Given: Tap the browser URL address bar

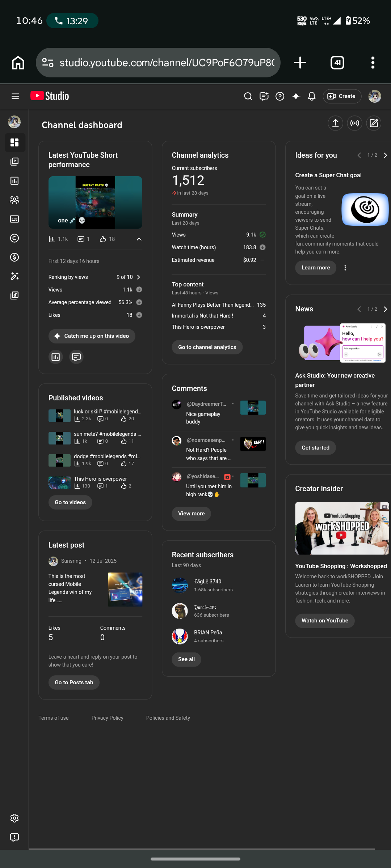Looking at the screenshot, I should point(158,63).
